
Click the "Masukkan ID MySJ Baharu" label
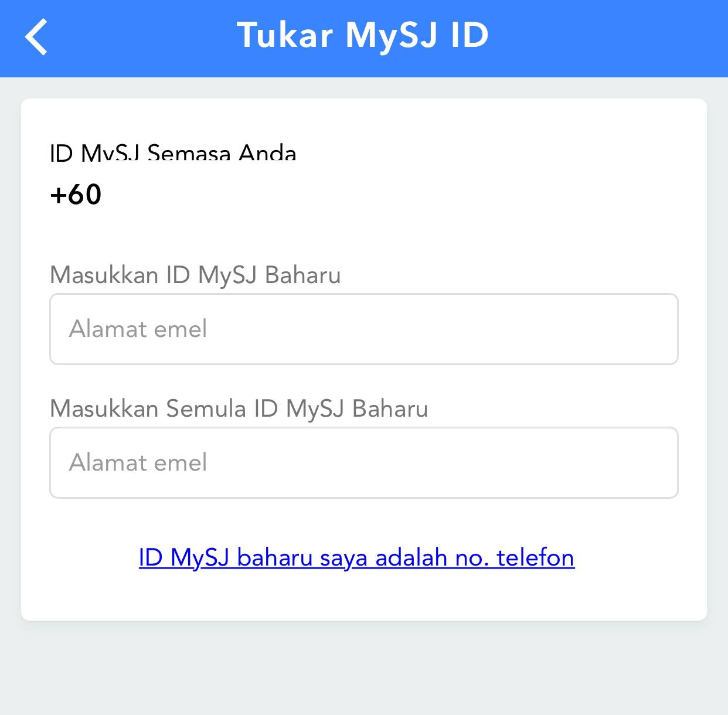[195, 275]
